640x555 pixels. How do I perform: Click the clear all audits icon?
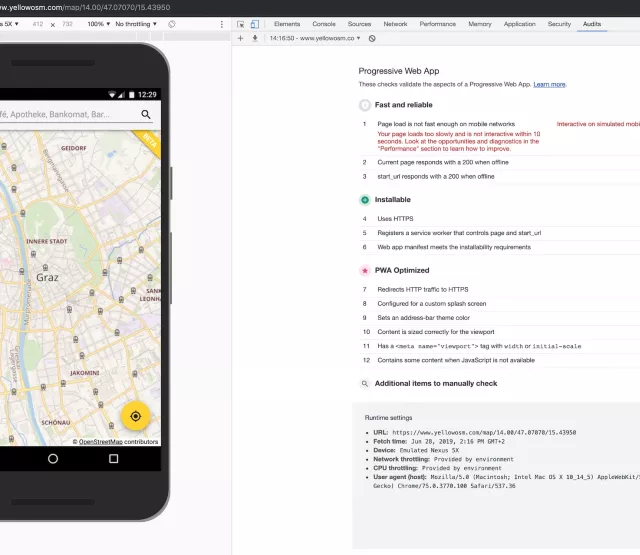[x=372, y=38]
